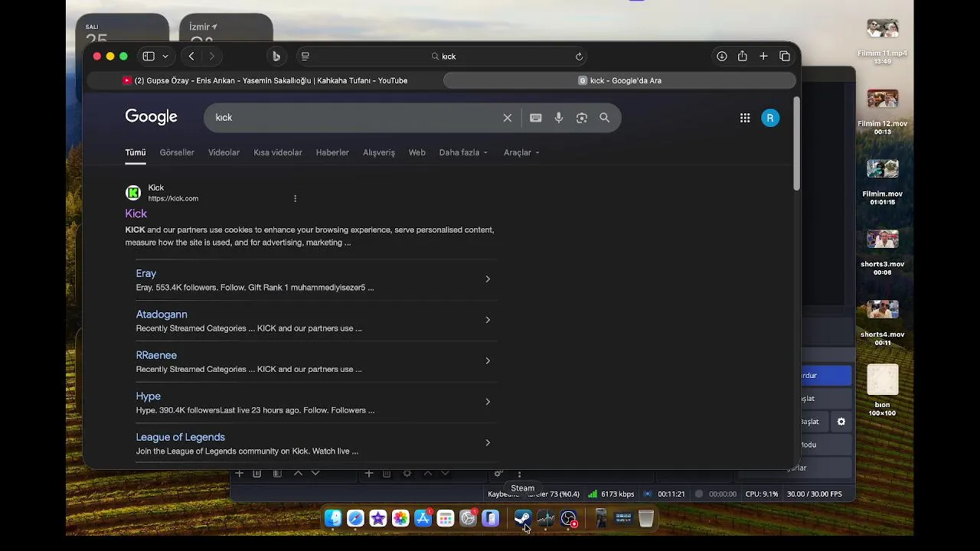Open the three-dot menu beside the Kick result
The image size is (980, 551).
coord(295,198)
